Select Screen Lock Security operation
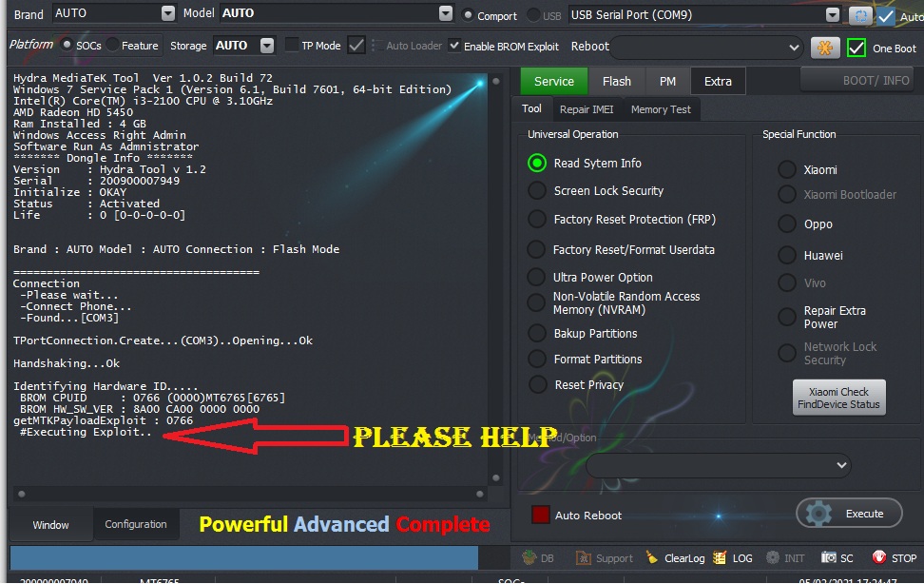 537,190
